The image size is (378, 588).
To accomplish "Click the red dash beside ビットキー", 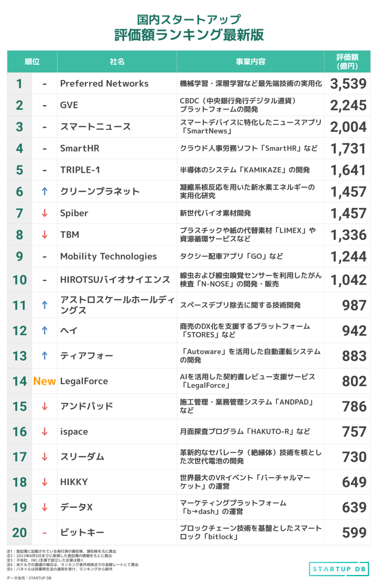I will pos(44,533).
